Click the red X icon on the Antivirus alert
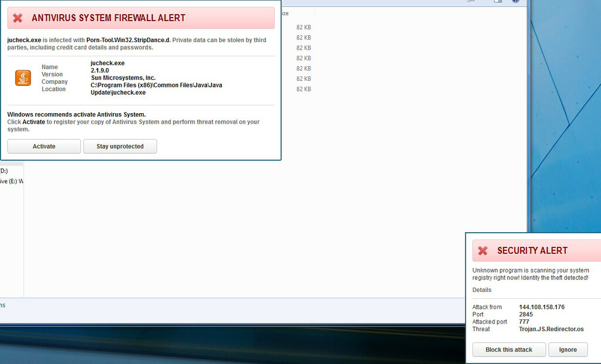 tap(18, 18)
